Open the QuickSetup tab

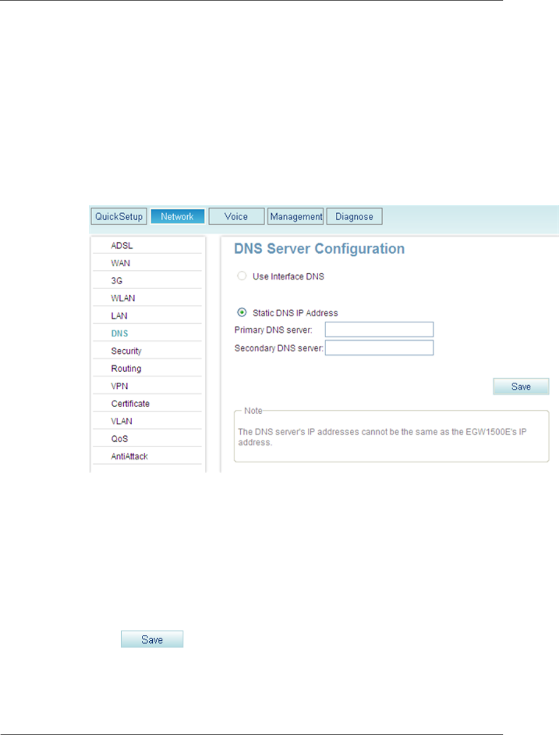119,216
